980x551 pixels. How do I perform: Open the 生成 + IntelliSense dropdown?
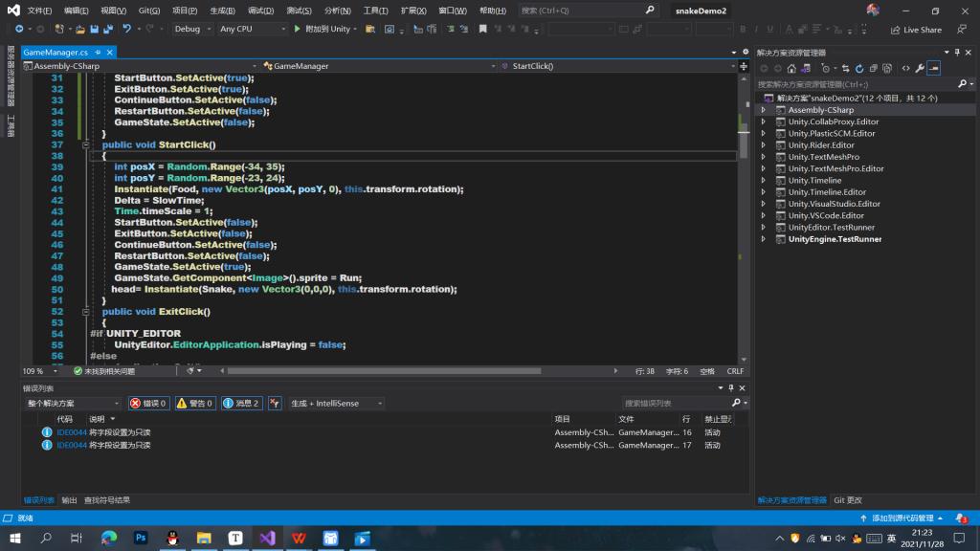335,404
